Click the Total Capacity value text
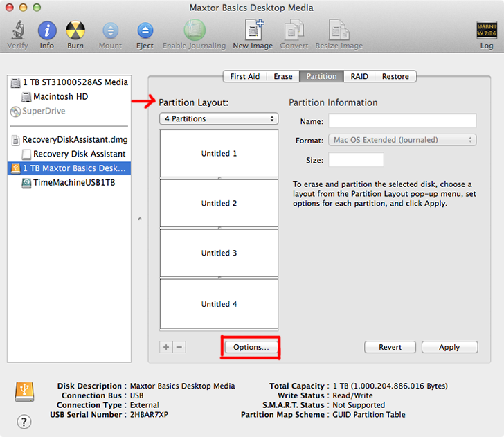Viewport: 504px width, 437px height. coord(390,386)
